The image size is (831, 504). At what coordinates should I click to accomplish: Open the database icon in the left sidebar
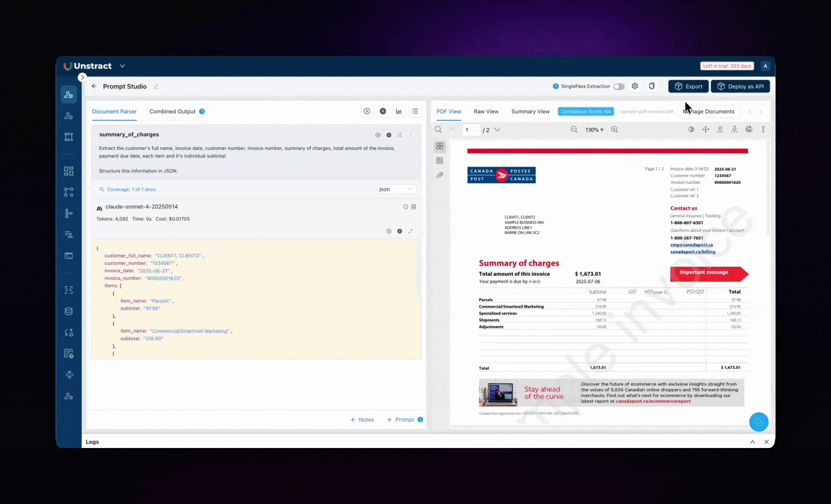(69, 311)
